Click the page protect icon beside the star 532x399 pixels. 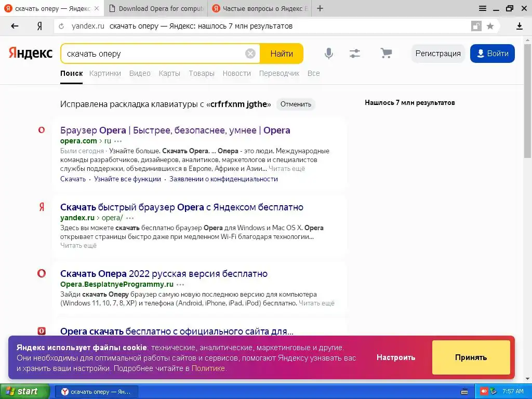point(476,26)
